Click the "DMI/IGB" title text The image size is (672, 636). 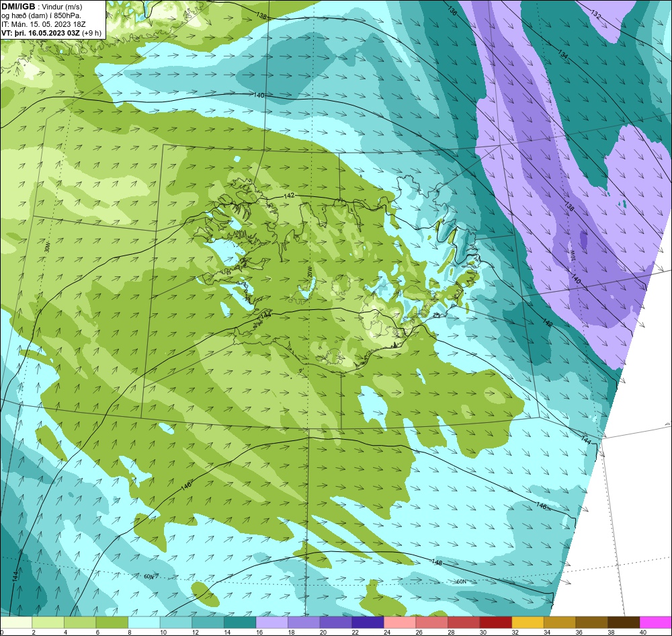(18, 7)
